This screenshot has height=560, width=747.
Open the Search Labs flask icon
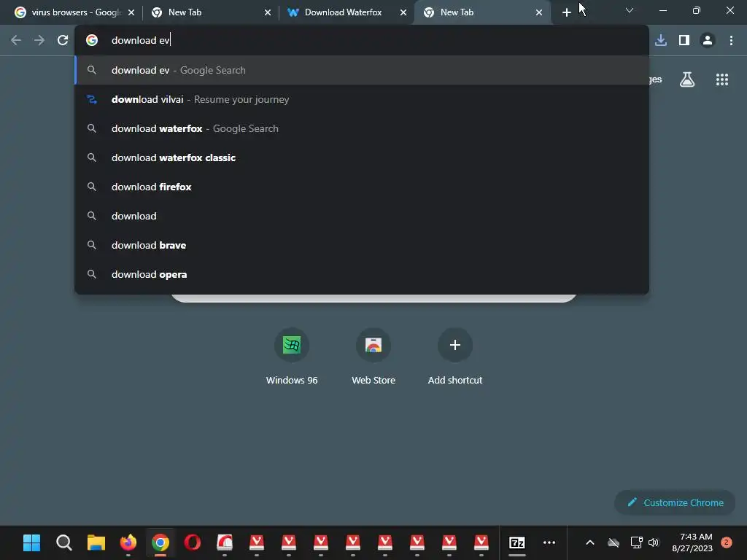click(687, 79)
